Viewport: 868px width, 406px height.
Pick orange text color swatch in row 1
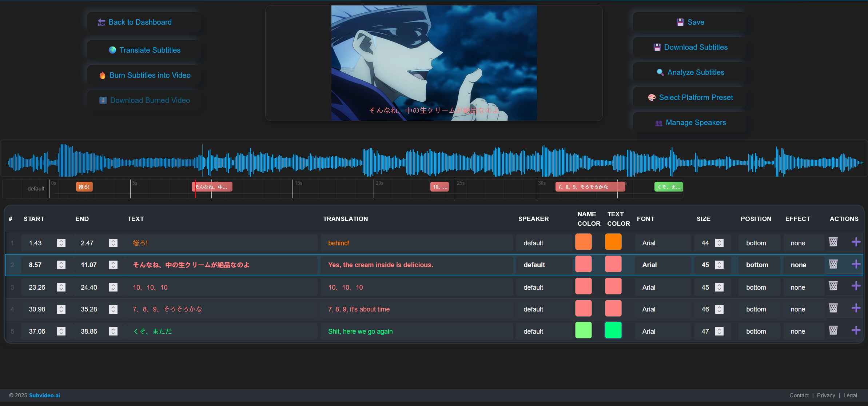[613, 242]
